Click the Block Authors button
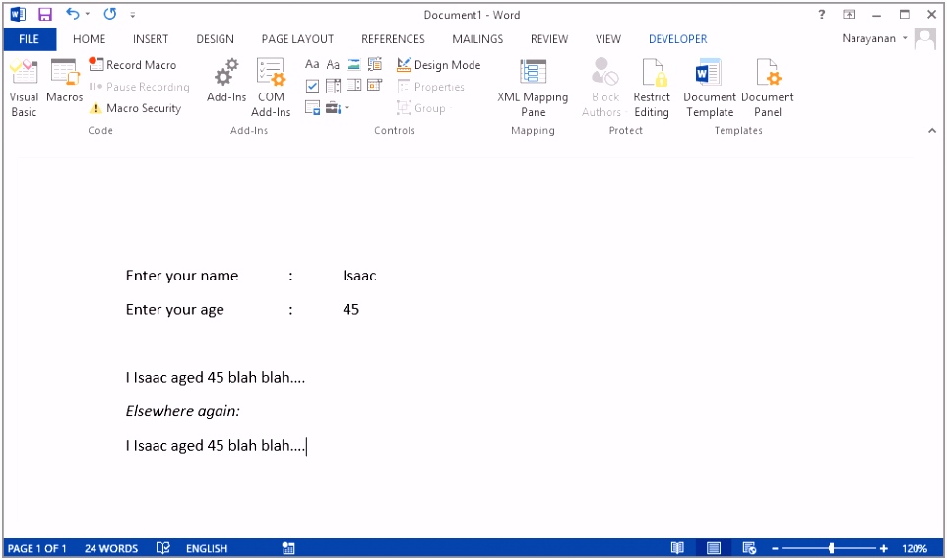947x560 pixels. pyautogui.click(x=604, y=89)
